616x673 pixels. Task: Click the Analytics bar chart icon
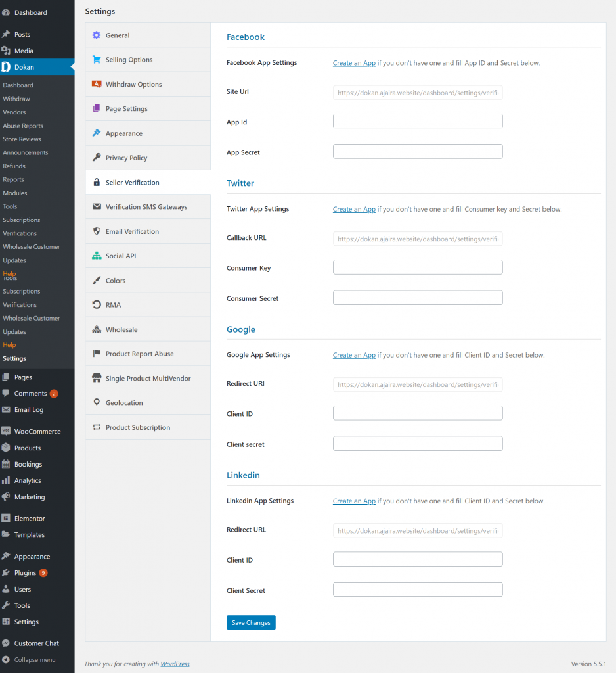coord(5,480)
